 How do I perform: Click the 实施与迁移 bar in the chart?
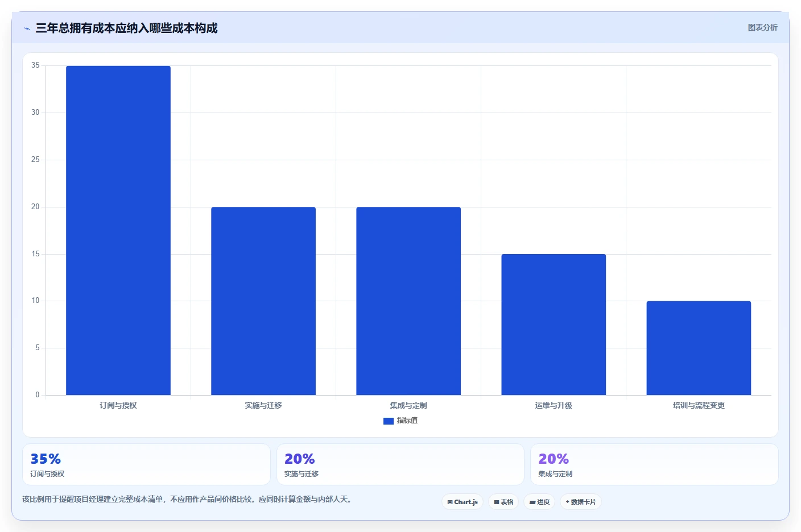[263, 301]
